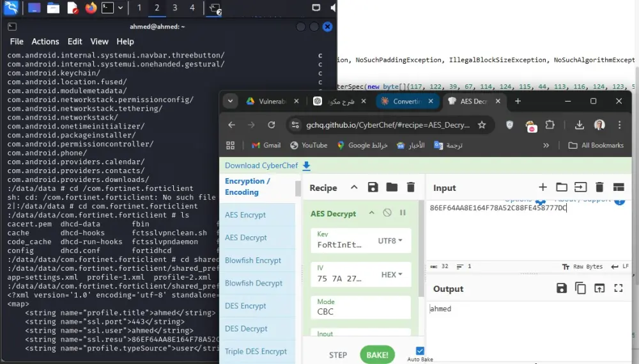Open the Gmail bookmark
639x364 pixels.
pos(266,146)
